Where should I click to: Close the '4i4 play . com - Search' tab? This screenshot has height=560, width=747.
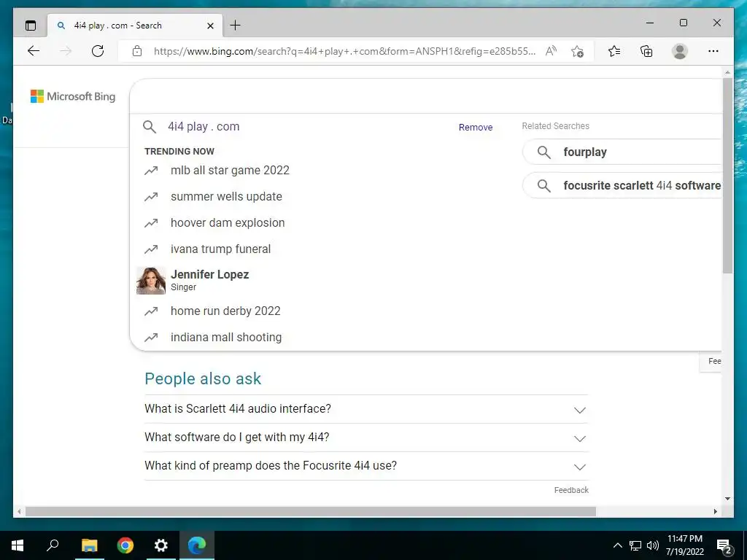click(210, 26)
